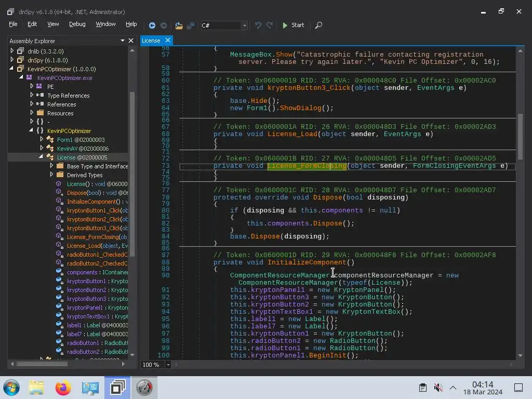Close the License document tab

point(168,41)
